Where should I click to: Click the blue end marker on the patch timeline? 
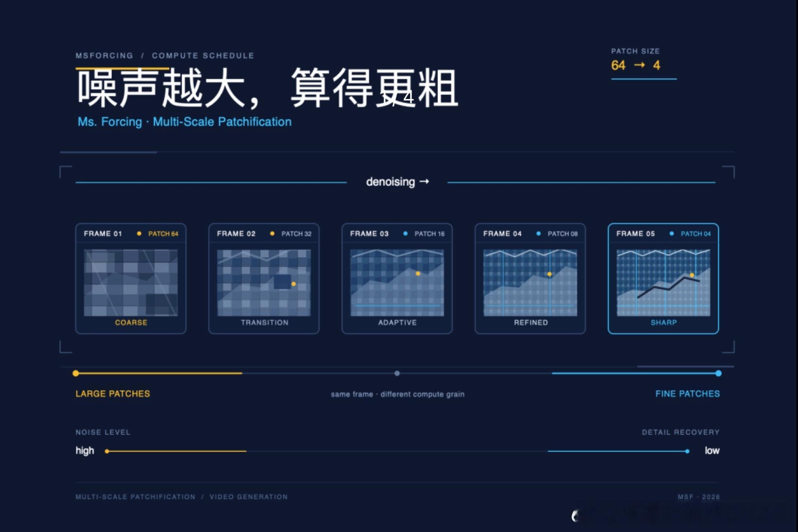[718, 374]
